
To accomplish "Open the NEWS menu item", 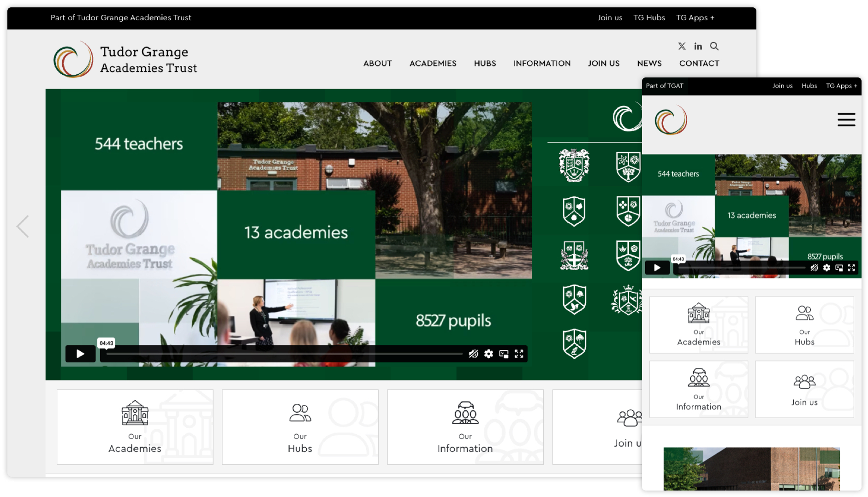I will click(x=649, y=63).
